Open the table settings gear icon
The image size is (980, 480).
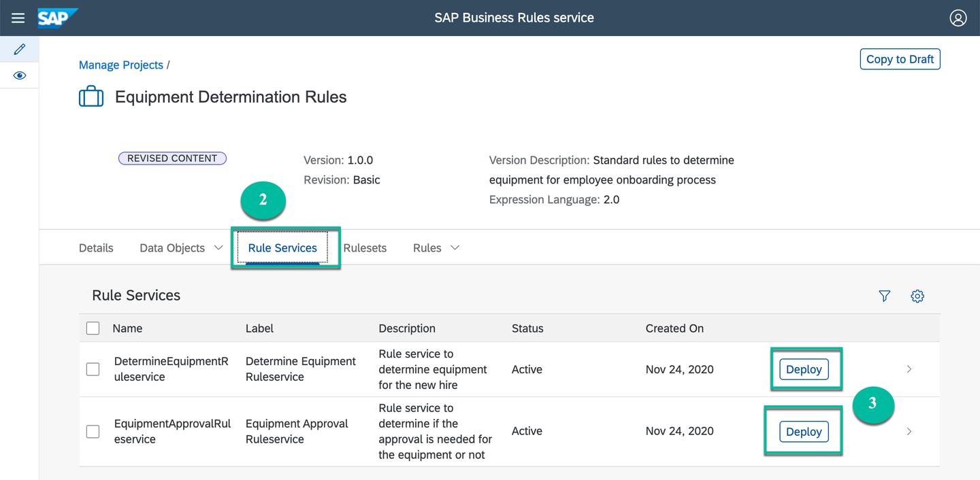point(917,296)
